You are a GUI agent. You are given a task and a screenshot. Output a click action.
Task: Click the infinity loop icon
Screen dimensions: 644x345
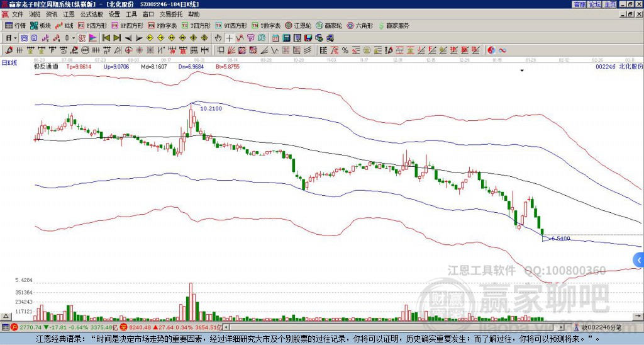502,50
